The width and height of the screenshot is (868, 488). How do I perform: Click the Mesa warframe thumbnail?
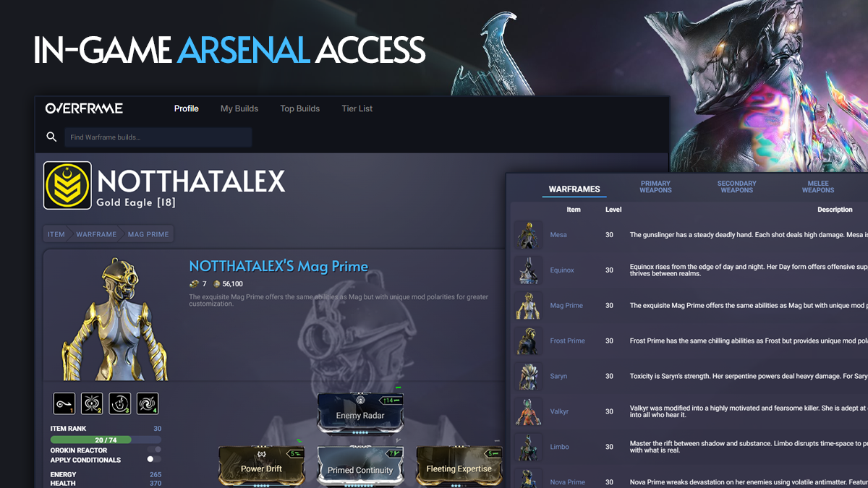coord(528,235)
